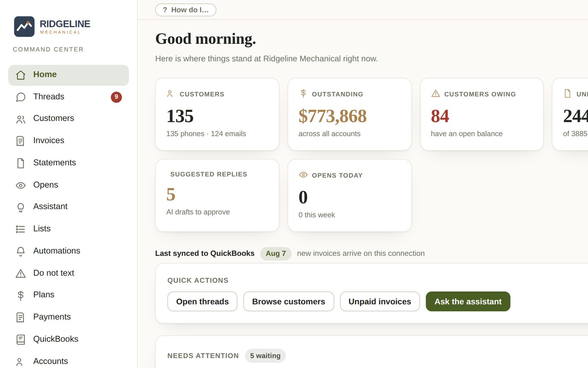588x368 pixels.
Task: Click the Opens eye icon in sidebar
Action: 21,185
